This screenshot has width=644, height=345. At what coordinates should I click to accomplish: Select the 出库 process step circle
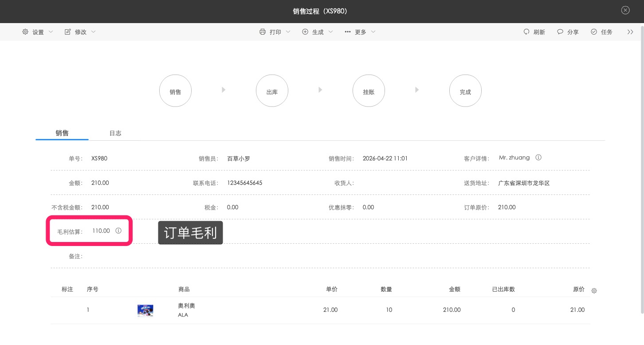point(272,91)
